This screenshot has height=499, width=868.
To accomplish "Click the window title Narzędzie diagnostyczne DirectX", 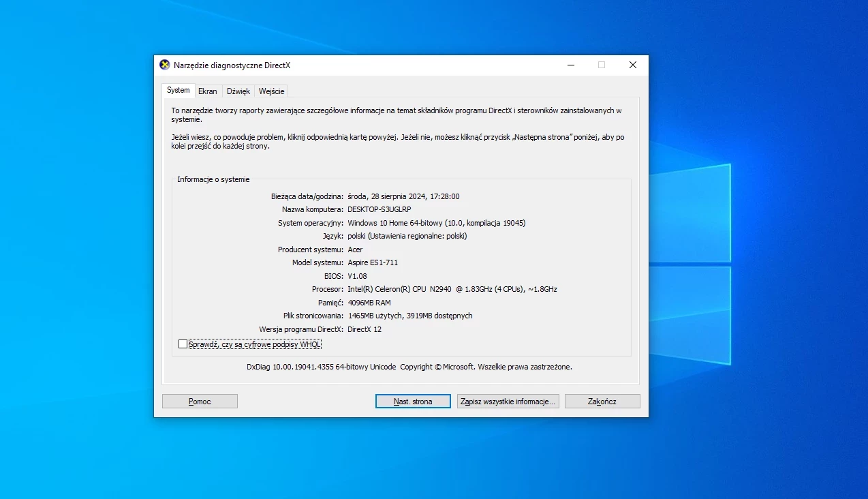I will pos(232,65).
